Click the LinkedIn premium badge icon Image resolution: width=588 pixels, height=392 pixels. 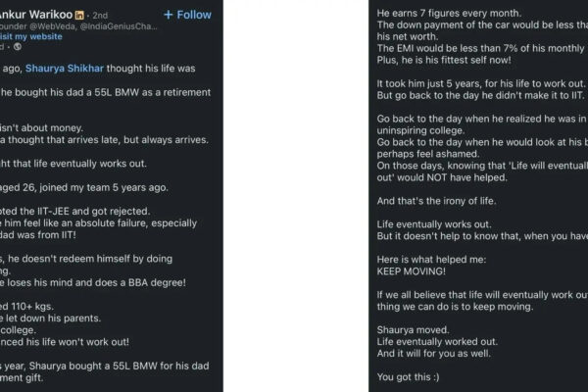(79, 15)
